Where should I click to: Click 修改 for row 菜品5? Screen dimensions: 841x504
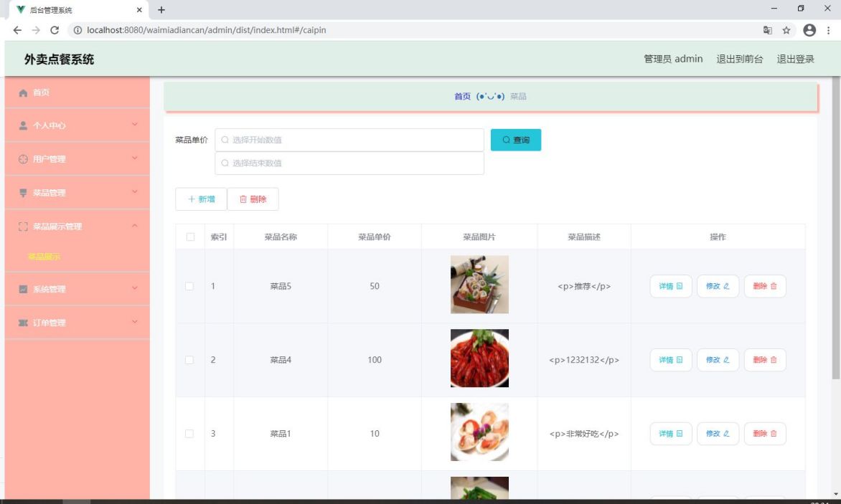click(718, 286)
